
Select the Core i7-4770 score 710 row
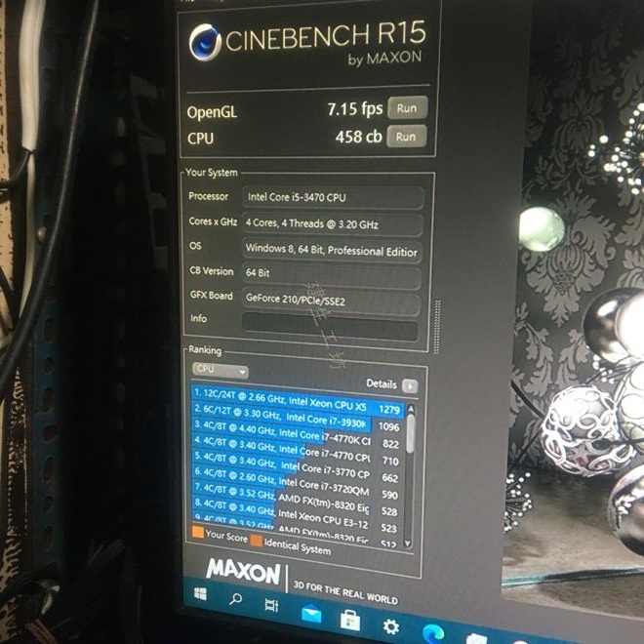point(297,452)
